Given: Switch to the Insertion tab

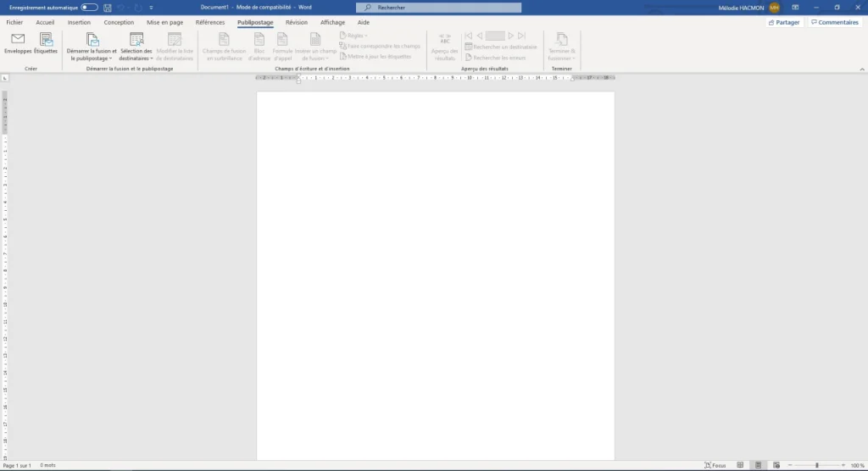Looking at the screenshot, I should coord(79,23).
